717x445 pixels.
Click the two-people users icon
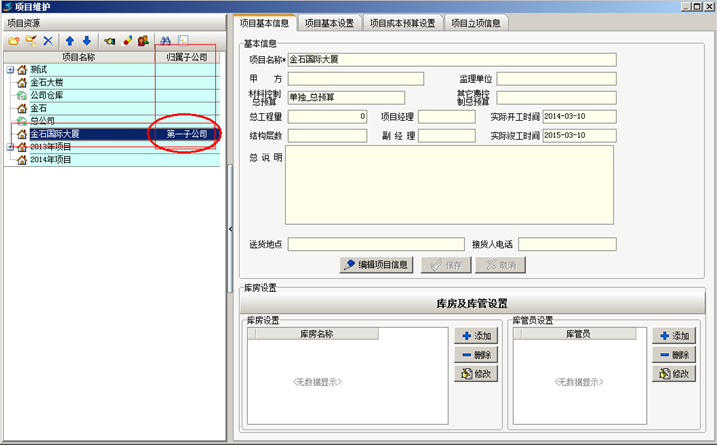click(143, 41)
